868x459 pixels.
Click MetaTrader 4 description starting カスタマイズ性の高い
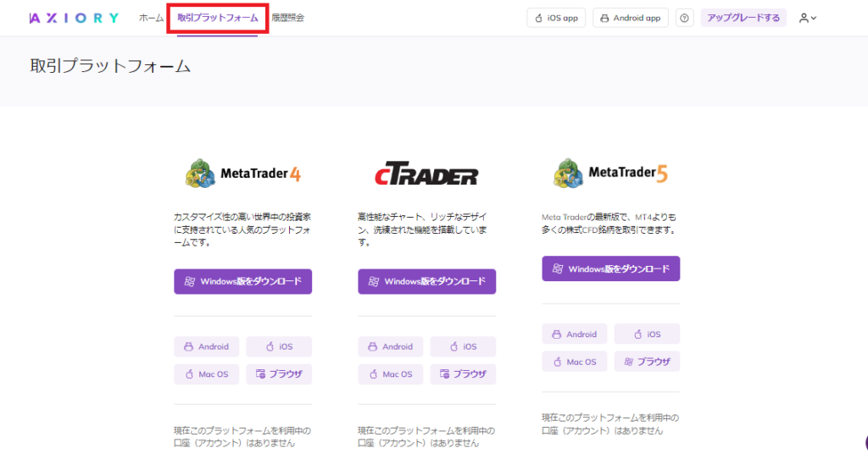242,229
